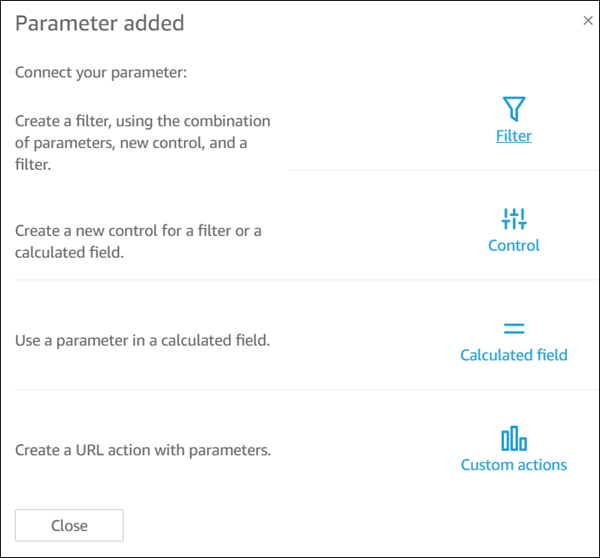Click the Create a URL action description
The height and width of the screenshot is (558, 600).
tap(143, 450)
